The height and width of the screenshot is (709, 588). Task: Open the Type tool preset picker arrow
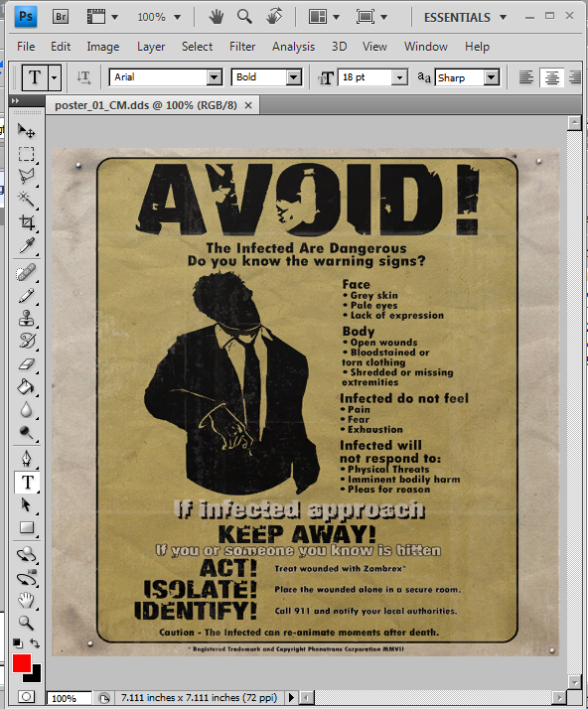[x=55, y=77]
